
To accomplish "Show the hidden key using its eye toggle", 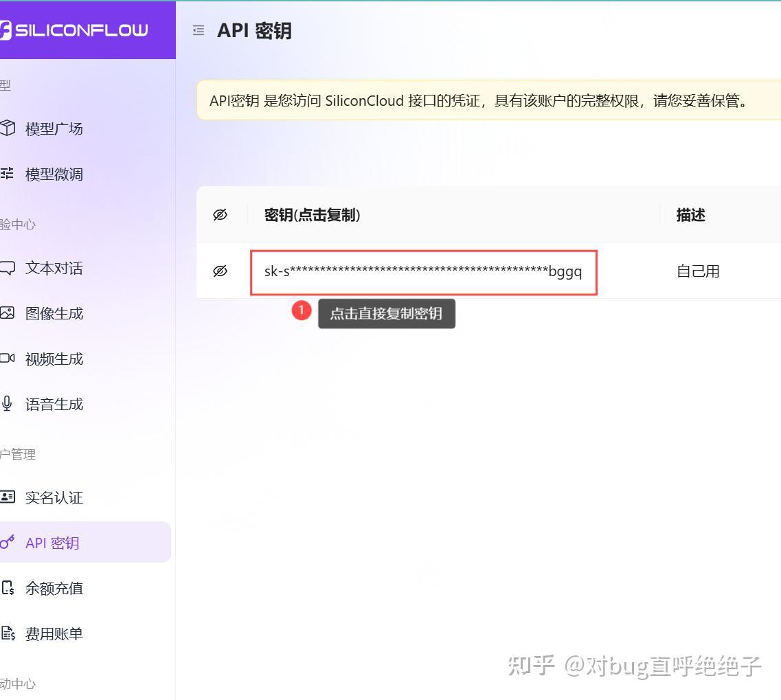I will tap(220, 271).
